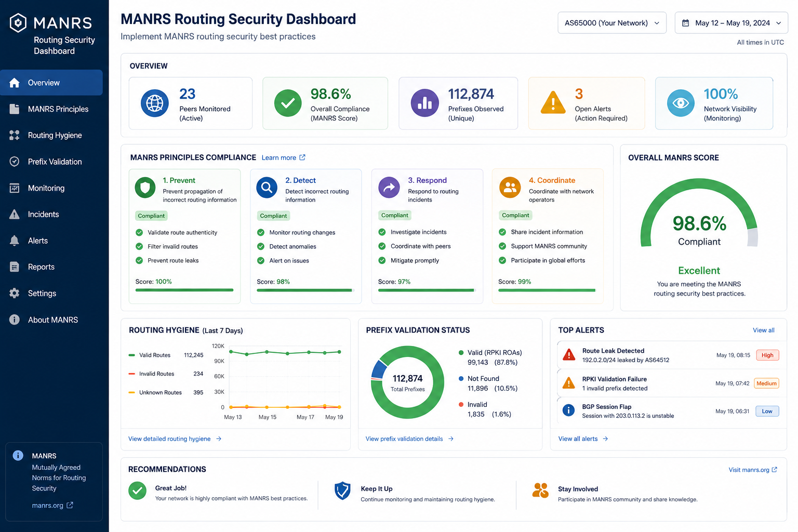
Task: Click the Reports page icon in sidebar
Action: (x=15, y=267)
